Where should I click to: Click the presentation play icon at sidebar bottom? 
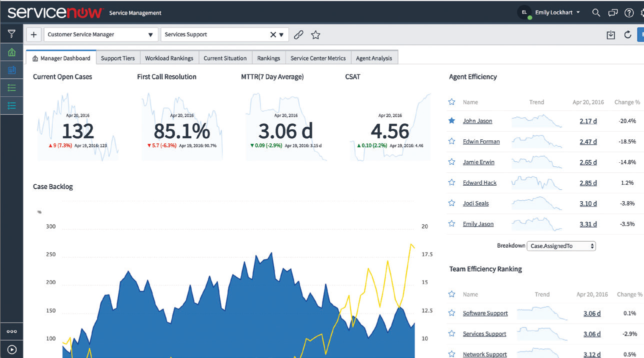coord(11,349)
